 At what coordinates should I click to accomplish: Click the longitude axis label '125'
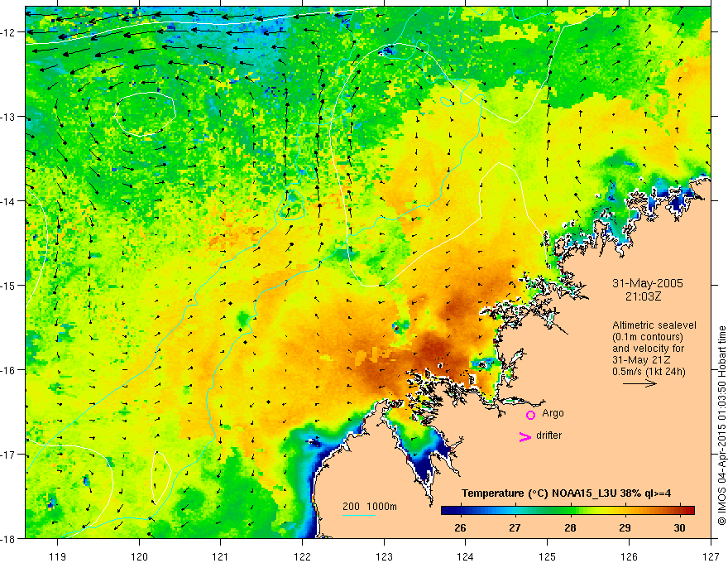pyautogui.click(x=548, y=556)
